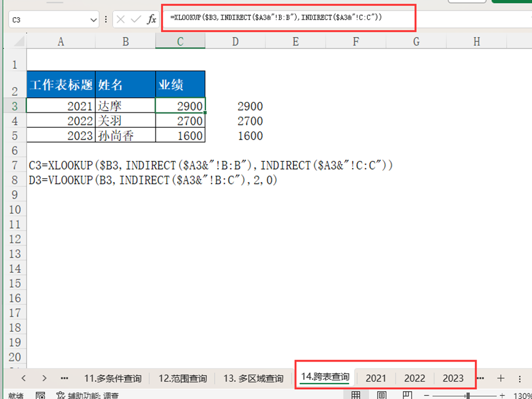The width and height of the screenshot is (532, 399).
Task: Switch to Page Layout view icon
Action: tap(382, 395)
